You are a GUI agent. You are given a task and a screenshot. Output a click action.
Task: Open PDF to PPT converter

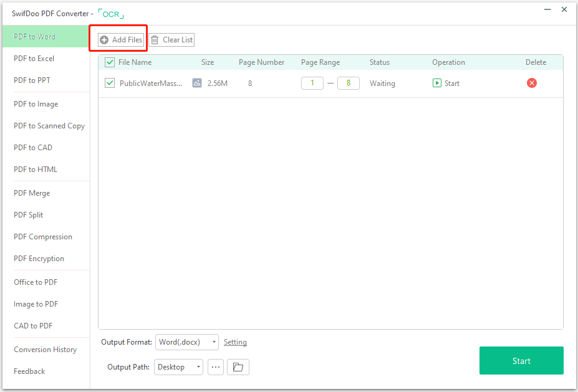click(x=32, y=80)
